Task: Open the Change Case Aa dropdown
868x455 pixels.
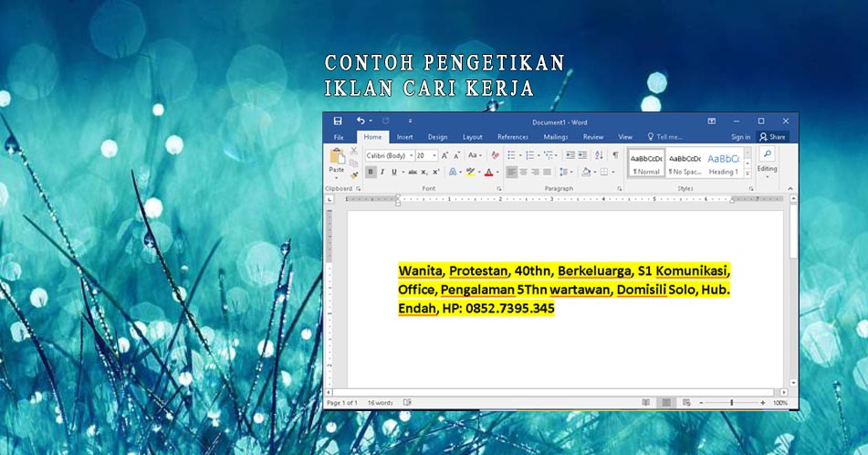Action: [x=475, y=155]
